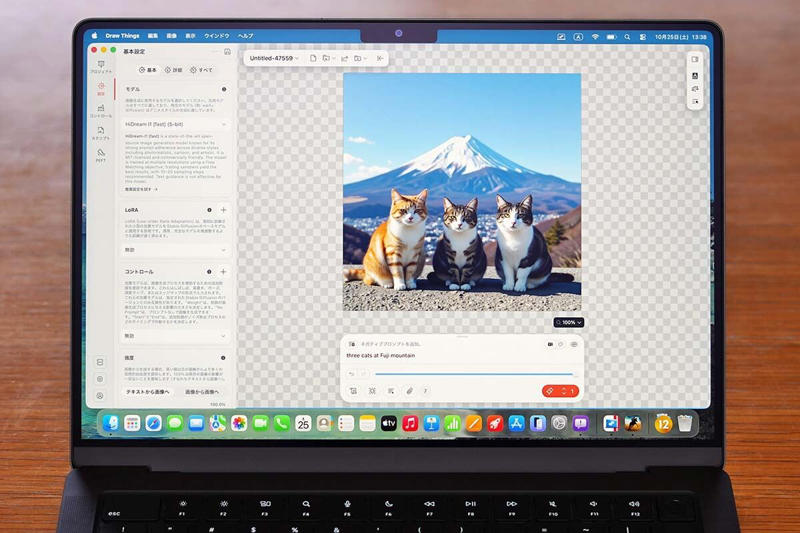
Task: Open the LoRA 無効 dropdown
Action: pos(174,250)
